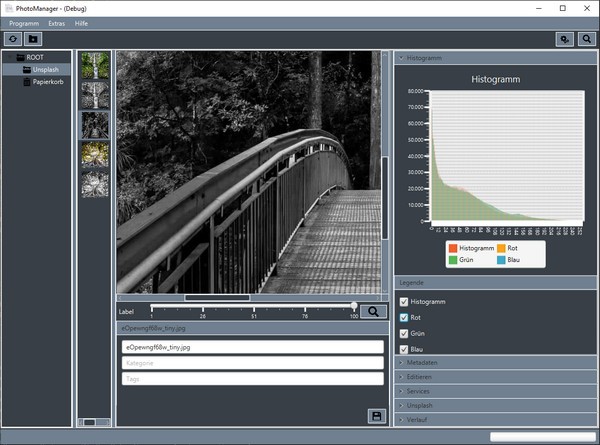Toggle the Rot checkbox

pos(404,318)
